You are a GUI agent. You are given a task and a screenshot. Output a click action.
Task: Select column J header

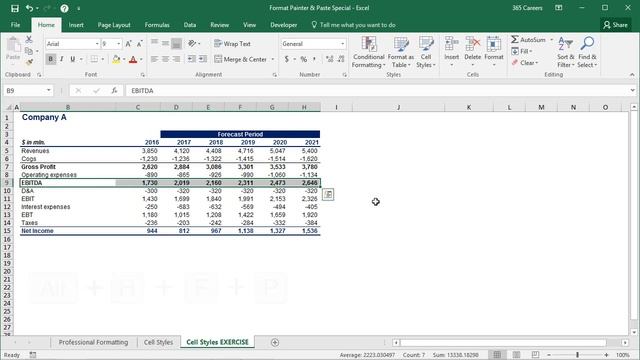click(x=398, y=107)
